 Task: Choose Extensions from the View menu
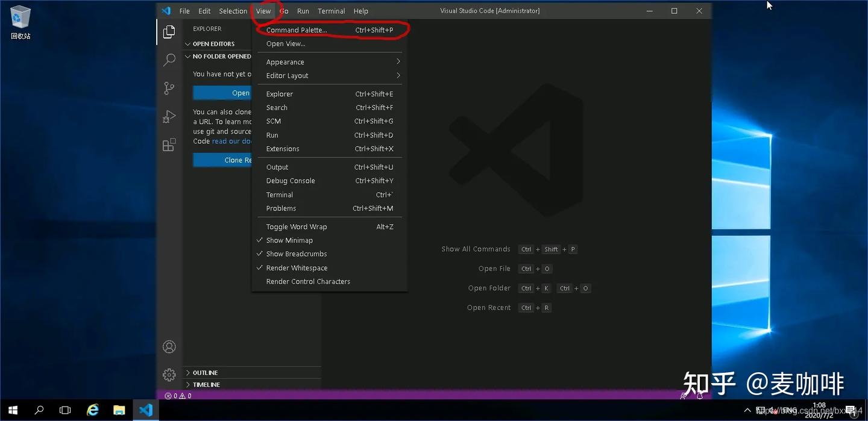[x=329, y=149]
